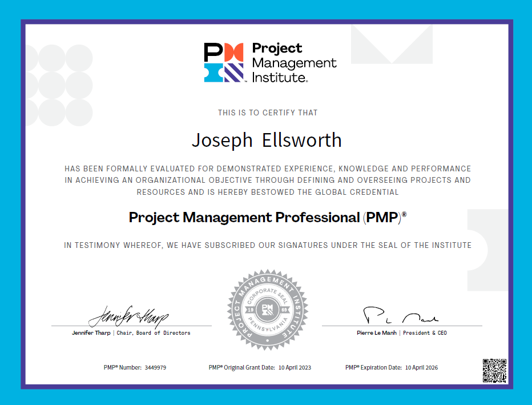
Task: Select the recipient name Joseph Ellsworth
Action: (267, 141)
